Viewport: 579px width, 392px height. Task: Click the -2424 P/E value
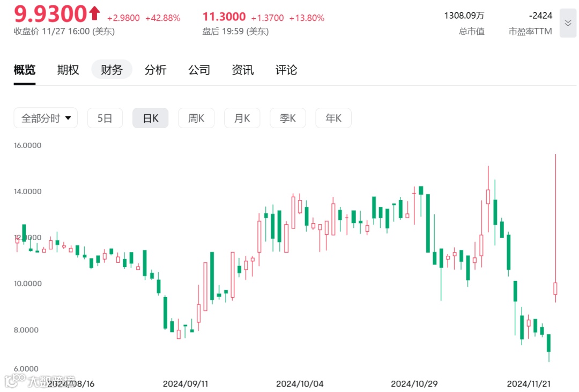click(540, 16)
